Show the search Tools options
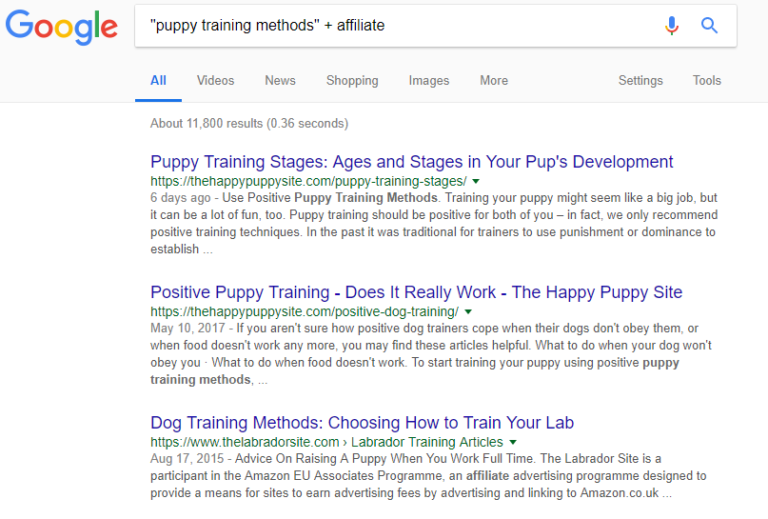Image resolution: width=768 pixels, height=519 pixels. tap(707, 80)
